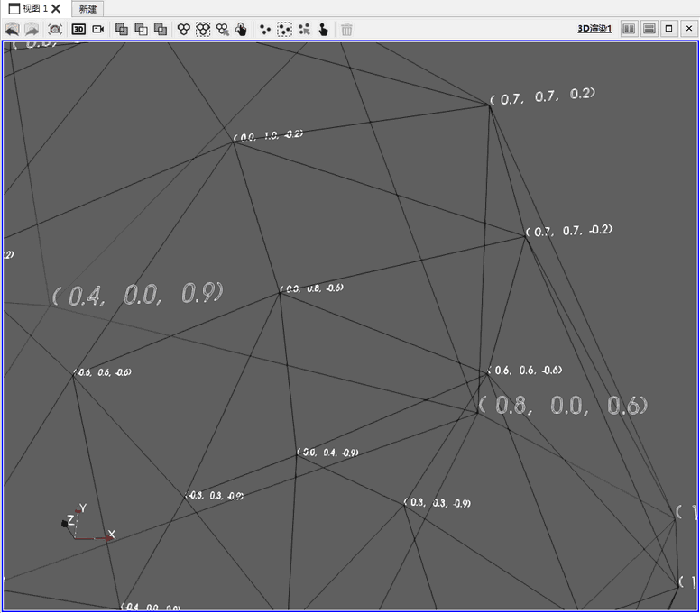Open the adjust camera dialog
The height and width of the screenshot is (613, 700).
98,30
